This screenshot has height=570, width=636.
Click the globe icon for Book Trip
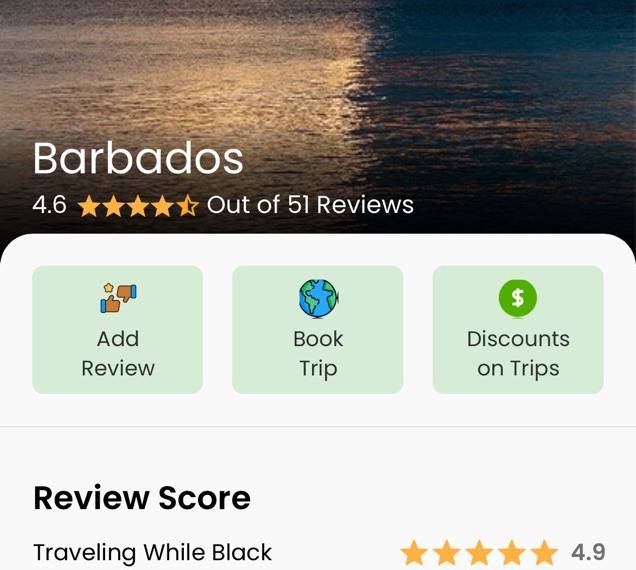[x=318, y=299]
